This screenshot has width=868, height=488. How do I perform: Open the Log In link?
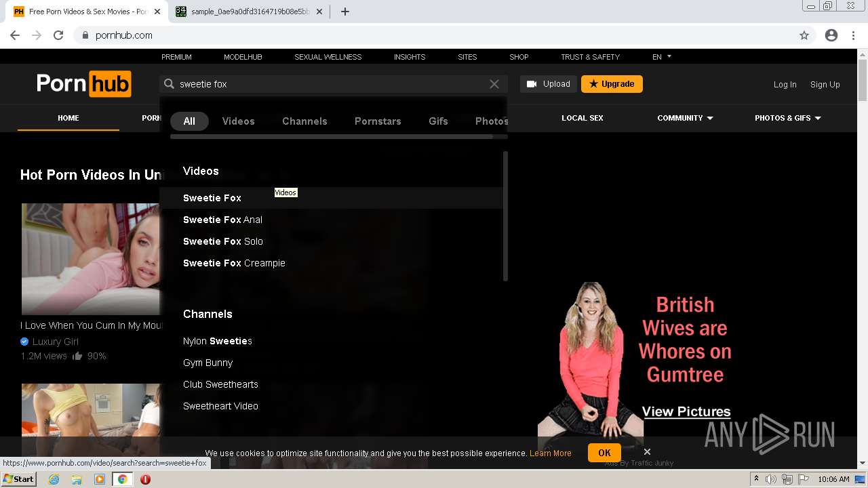pyautogui.click(x=785, y=85)
